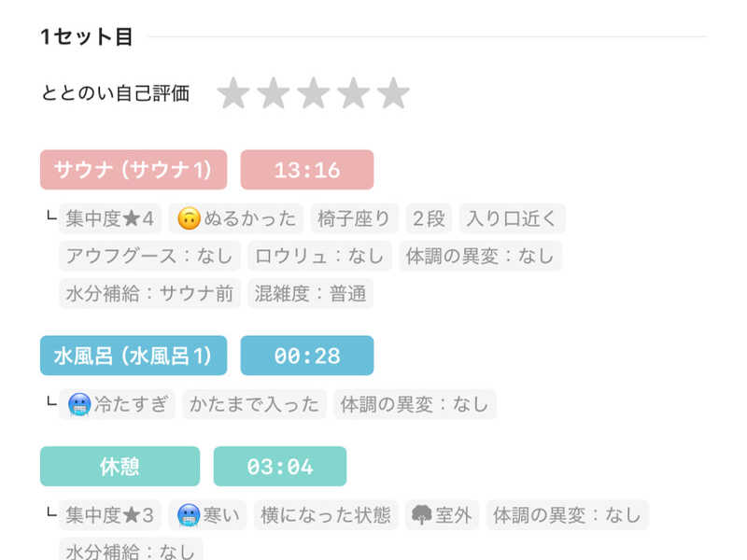
Task: Select the fourth rating star
Action: click(354, 93)
